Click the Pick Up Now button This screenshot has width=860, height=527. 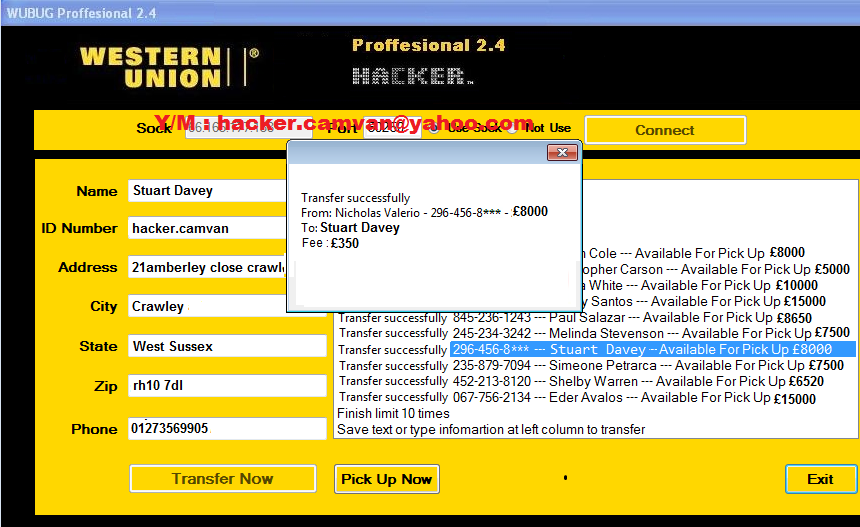point(387,479)
